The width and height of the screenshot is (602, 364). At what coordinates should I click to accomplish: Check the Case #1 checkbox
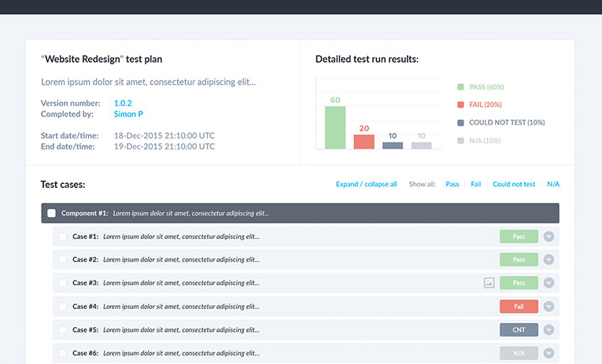pos(63,237)
